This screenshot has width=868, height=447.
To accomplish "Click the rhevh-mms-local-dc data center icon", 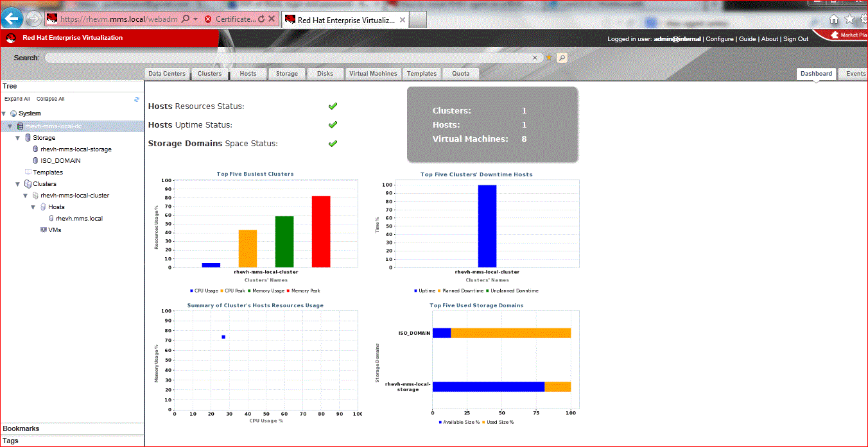I will pyautogui.click(x=21, y=126).
